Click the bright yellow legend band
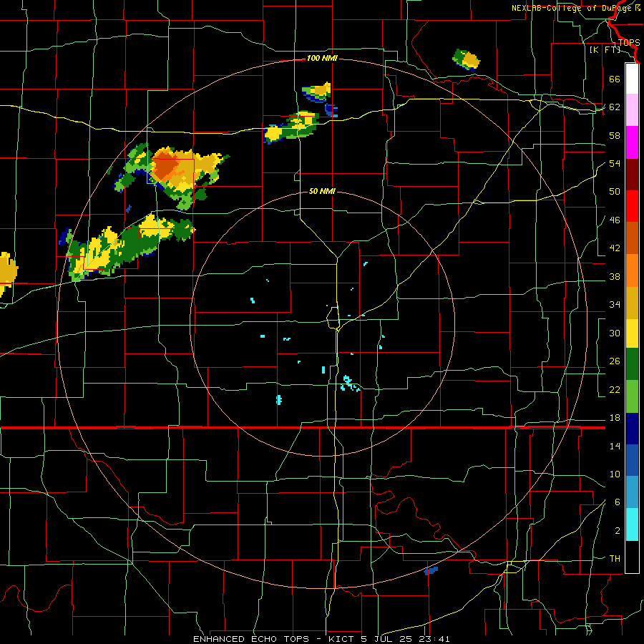 click(x=632, y=333)
